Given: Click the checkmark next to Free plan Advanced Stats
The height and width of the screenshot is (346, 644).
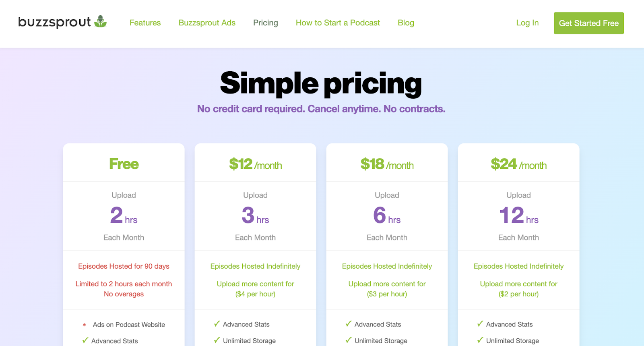Looking at the screenshot, I should (x=85, y=340).
